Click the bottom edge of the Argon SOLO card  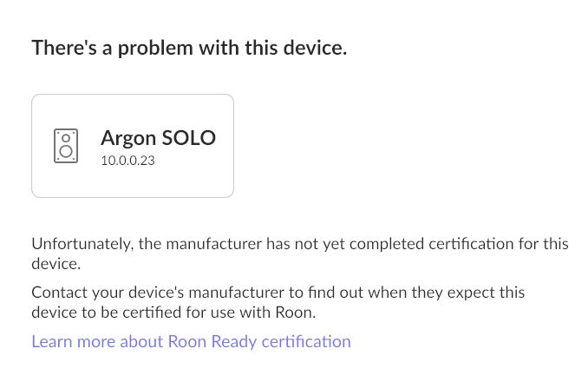tap(133, 197)
